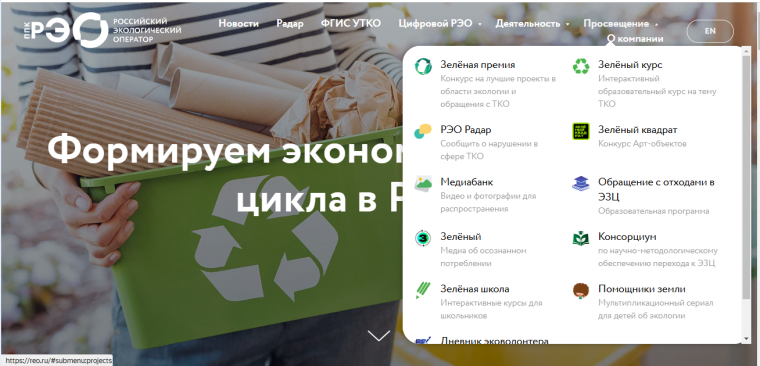
Task: Click the Помощники земли character icon
Action: coord(581,290)
